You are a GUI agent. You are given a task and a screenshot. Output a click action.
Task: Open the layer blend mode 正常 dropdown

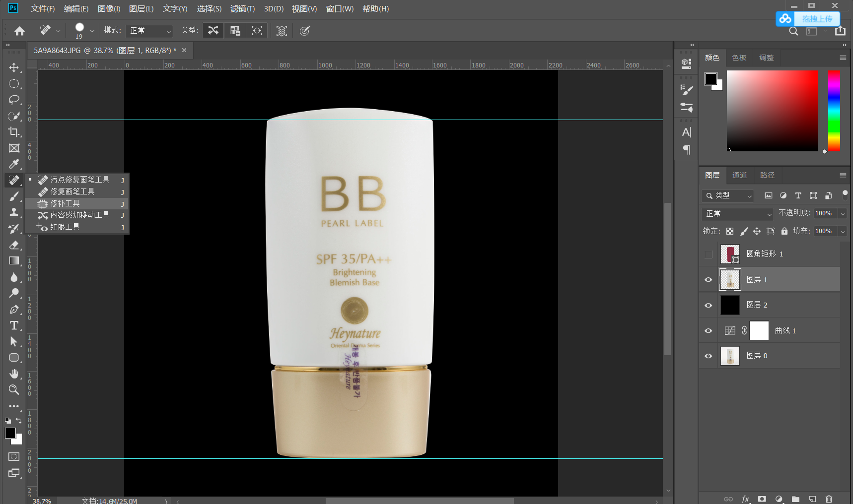tap(738, 214)
